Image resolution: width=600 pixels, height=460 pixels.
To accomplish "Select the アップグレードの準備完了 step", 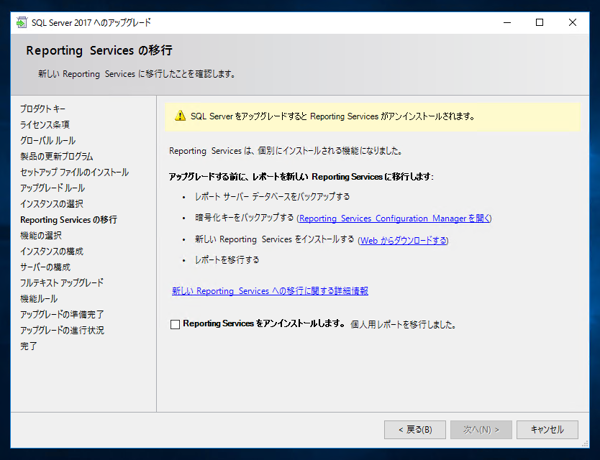I will point(62,315).
